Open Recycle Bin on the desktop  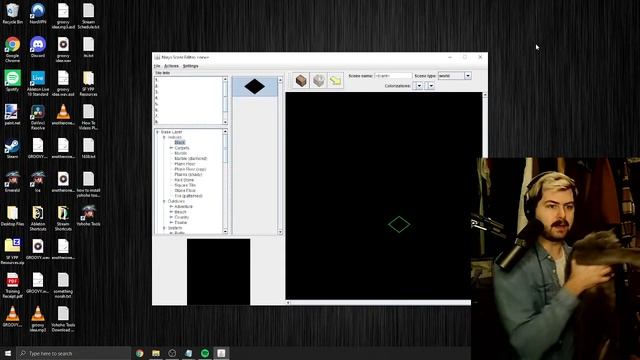coord(13,14)
